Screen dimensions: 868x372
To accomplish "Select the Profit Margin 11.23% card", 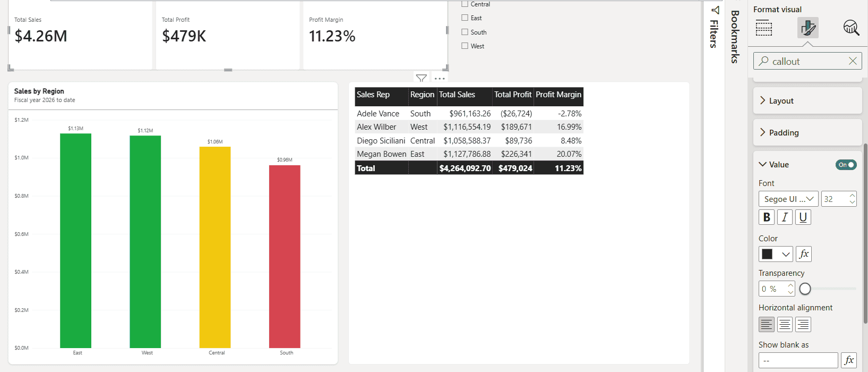I will point(375,35).
